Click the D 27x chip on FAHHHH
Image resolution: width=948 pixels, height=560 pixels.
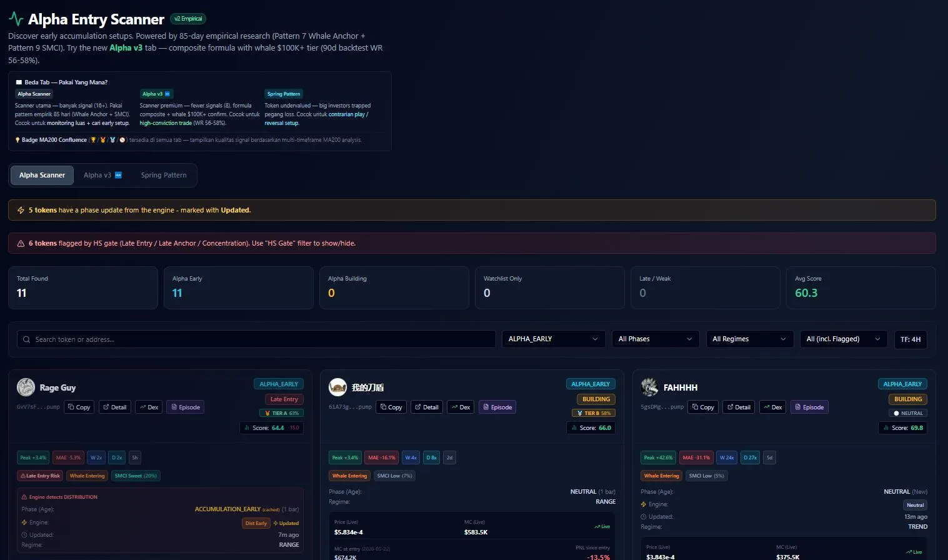click(750, 457)
